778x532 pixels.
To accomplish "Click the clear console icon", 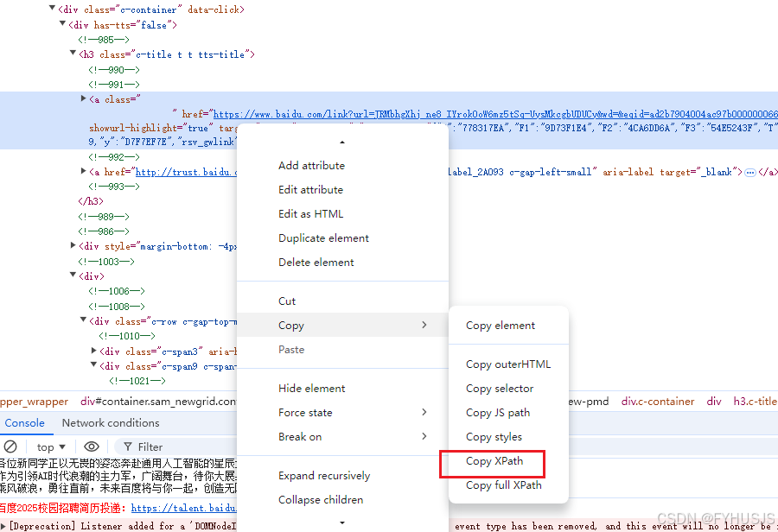I will (x=10, y=446).
